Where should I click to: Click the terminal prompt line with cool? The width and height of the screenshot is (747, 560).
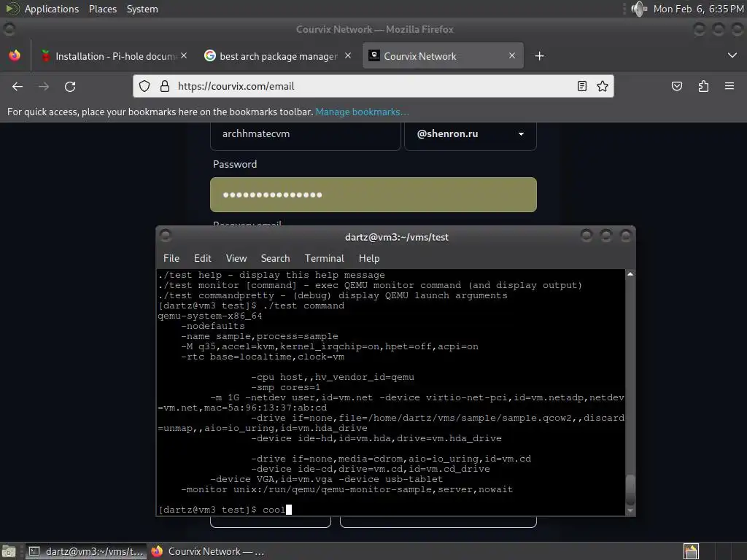coord(225,510)
